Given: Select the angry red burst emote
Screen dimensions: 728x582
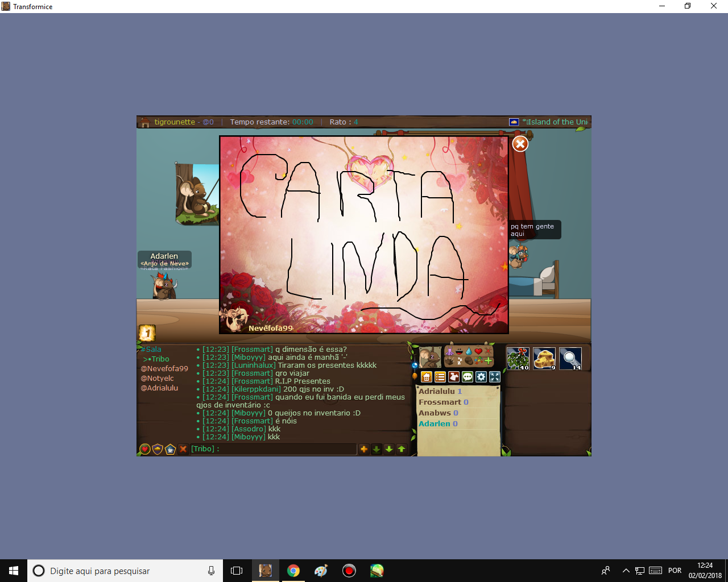Looking at the screenshot, I should (488, 351).
